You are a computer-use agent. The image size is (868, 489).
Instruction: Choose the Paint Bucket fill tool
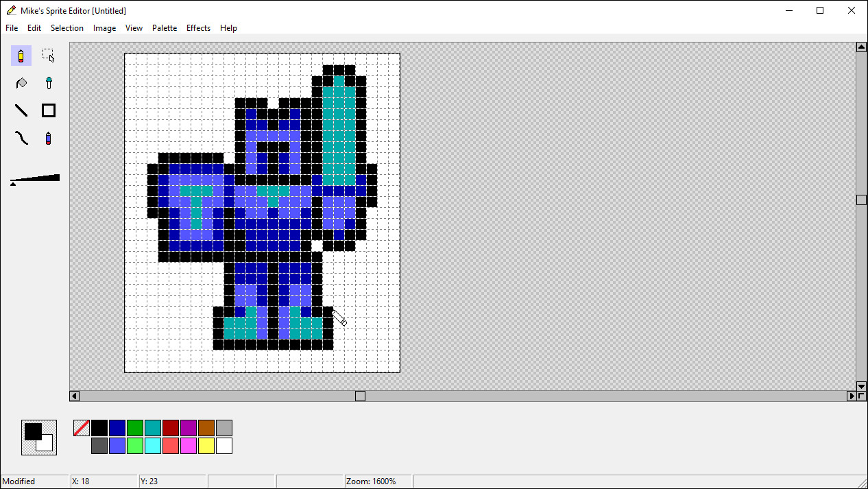[x=21, y=83]
